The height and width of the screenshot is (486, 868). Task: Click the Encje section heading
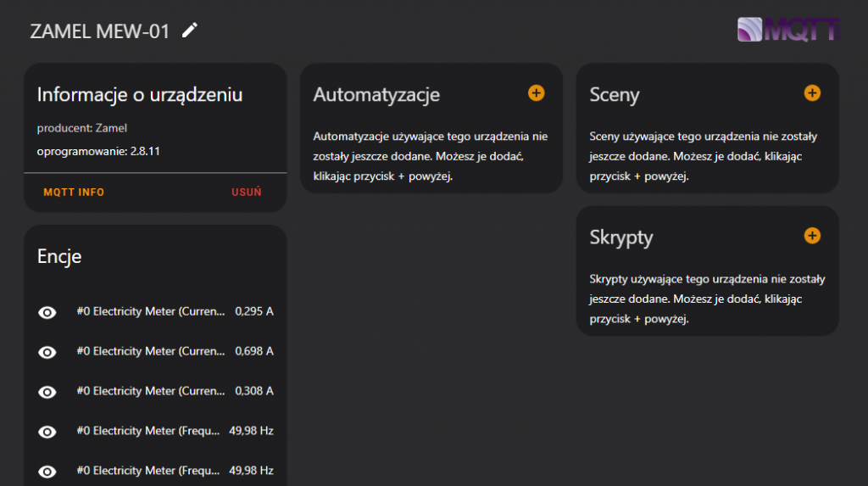pyautogui.click(x=59, y=256)
